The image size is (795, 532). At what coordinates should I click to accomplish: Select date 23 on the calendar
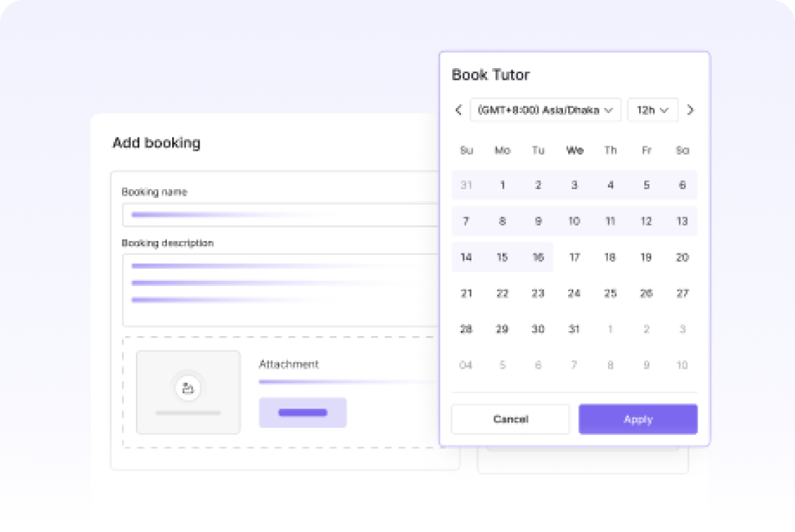538,293
